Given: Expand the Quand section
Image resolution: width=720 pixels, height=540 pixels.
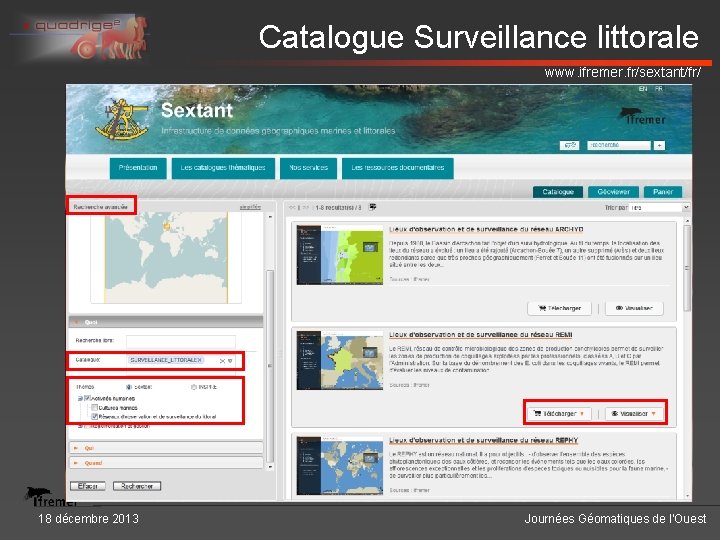Looking at the screenshot, I should pos(166,463).
